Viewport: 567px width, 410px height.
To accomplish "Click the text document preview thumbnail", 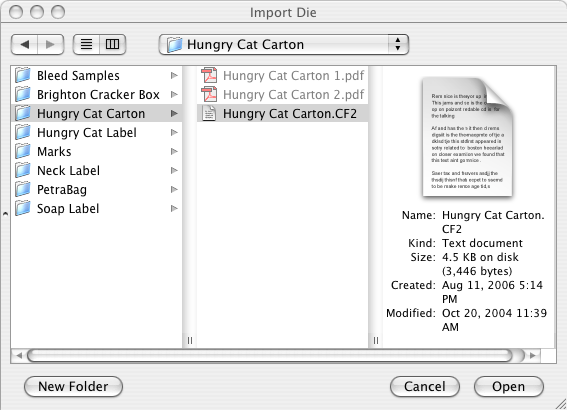I will pos(468,137).
